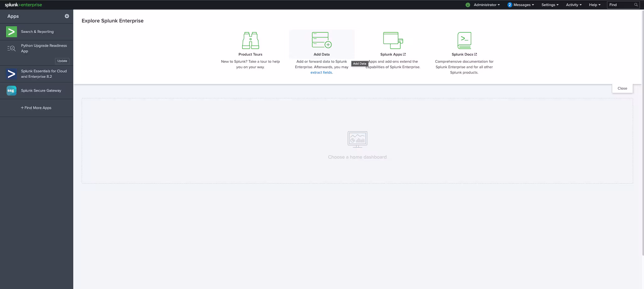Click the Product Tours binoculars icon
The width and height of the screenshot is (644, 289).
click(x=250, y=41)
